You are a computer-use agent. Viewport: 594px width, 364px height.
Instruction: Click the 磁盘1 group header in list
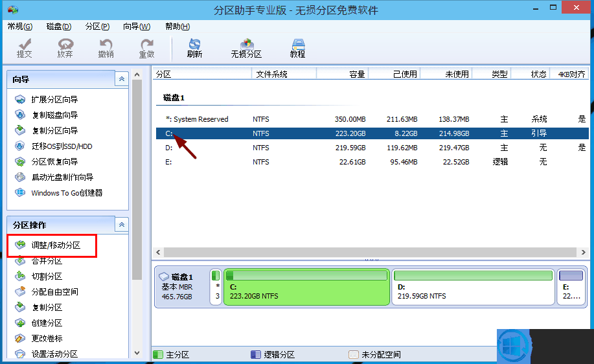point(174,98)
